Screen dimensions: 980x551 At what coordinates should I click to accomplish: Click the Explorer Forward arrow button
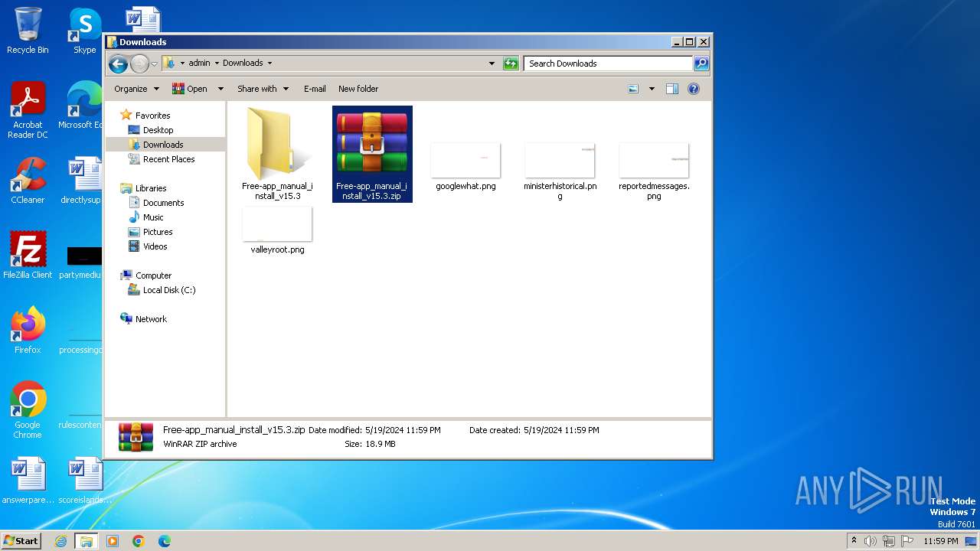pos(139,64)
